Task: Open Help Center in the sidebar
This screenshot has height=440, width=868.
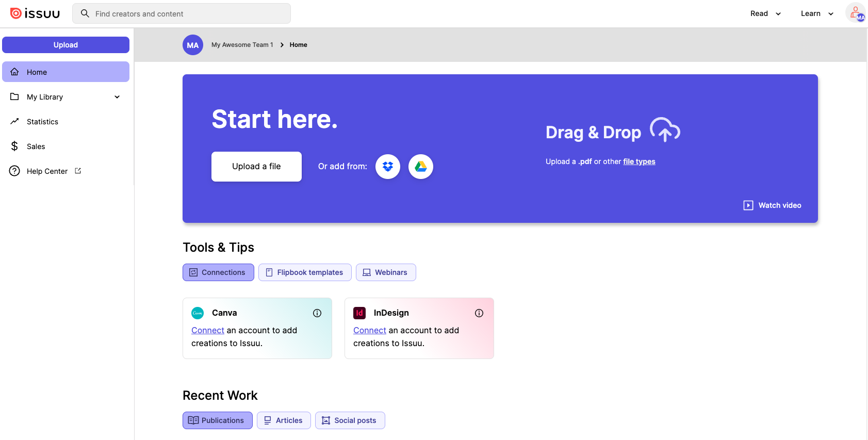Action: (x=65, y=171)
